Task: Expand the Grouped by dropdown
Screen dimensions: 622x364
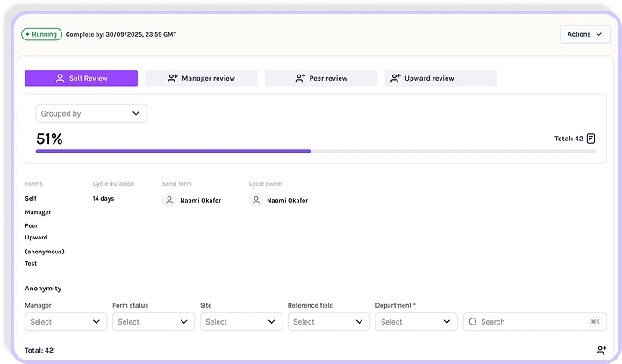Action: (91, 113)
